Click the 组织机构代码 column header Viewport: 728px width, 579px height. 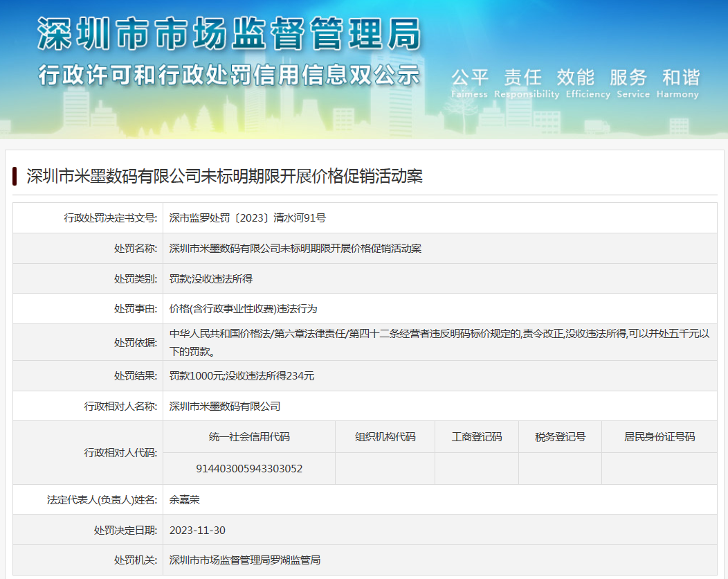coord(385,437)
